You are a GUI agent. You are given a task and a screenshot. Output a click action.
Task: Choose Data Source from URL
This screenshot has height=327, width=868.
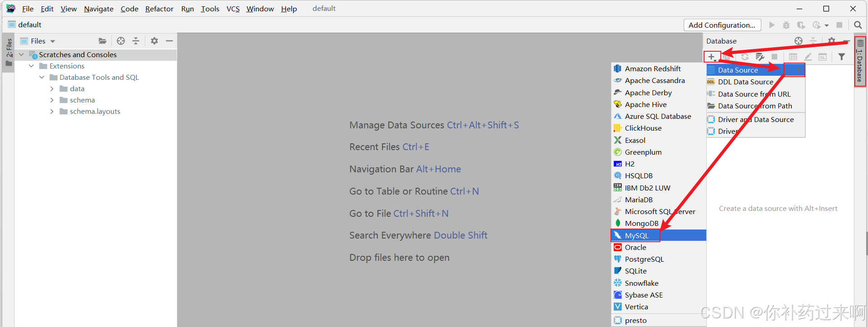pyautogui.click(x=756, y=94)
